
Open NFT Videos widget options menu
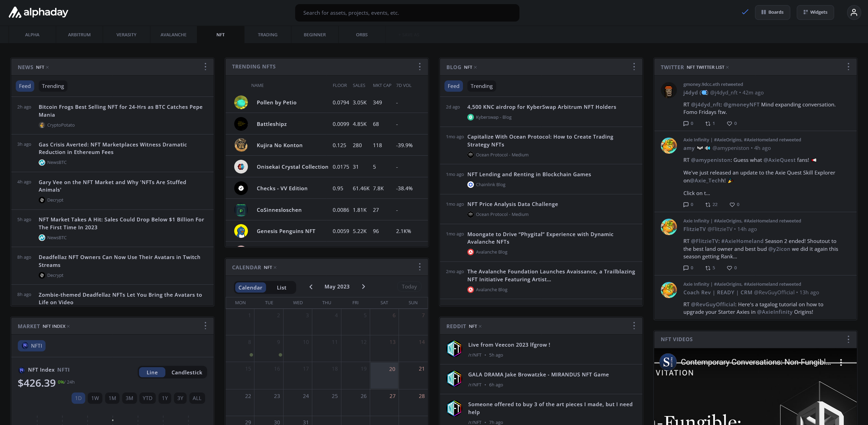point(848,339)
